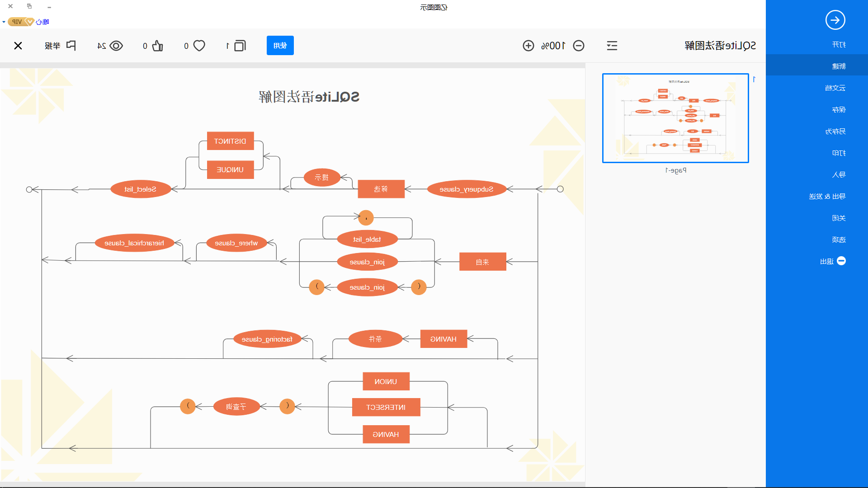Click the 保存 (Save) menu item
868x488 pixels.
click(x=839, y=109)
